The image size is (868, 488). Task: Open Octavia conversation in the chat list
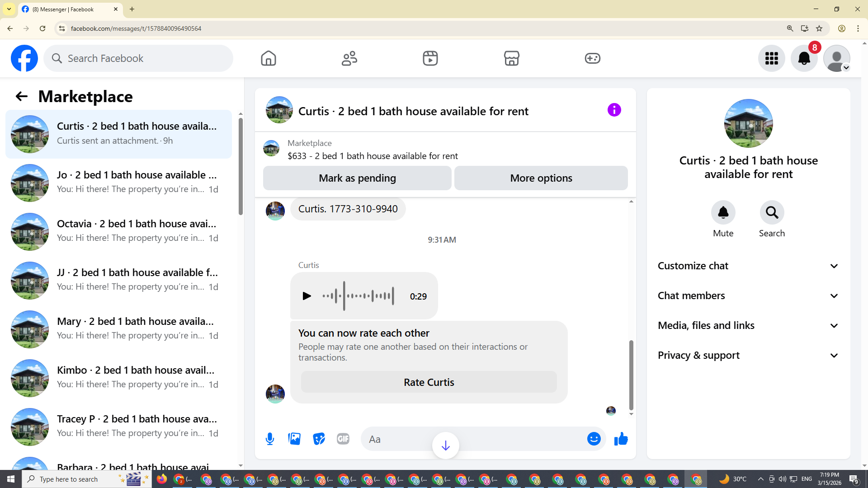pos(118,232)
